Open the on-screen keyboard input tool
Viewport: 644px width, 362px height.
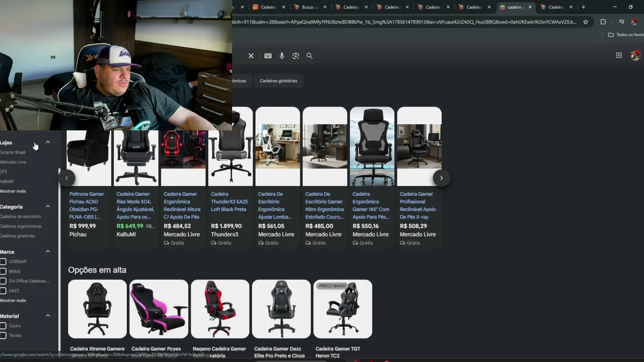point(268,56)
